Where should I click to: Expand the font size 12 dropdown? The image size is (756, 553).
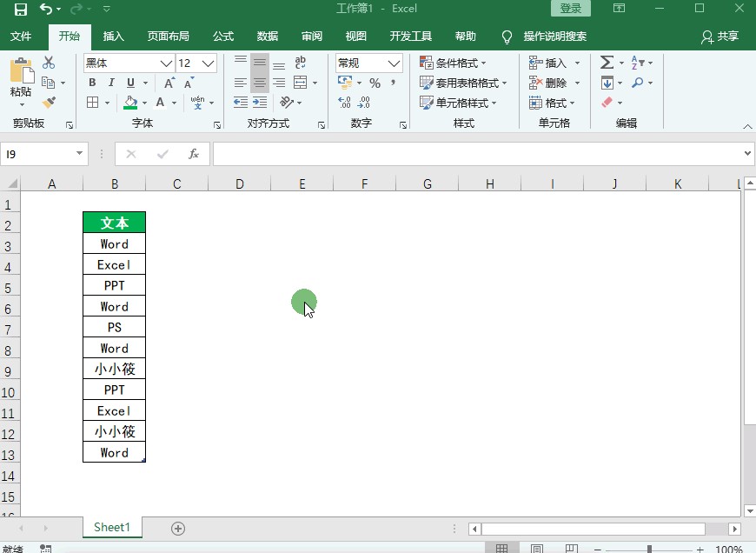pyautogui.click(x=209, y=63)
